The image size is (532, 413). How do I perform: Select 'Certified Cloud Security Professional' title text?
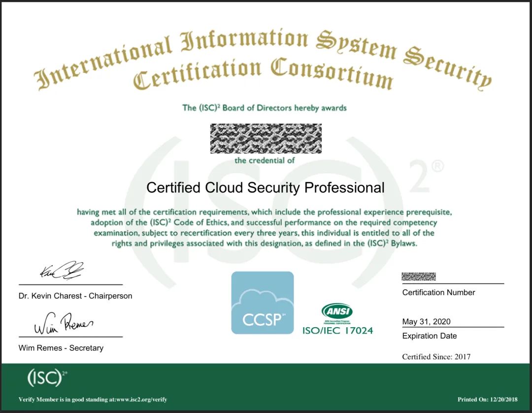[266, 188]
